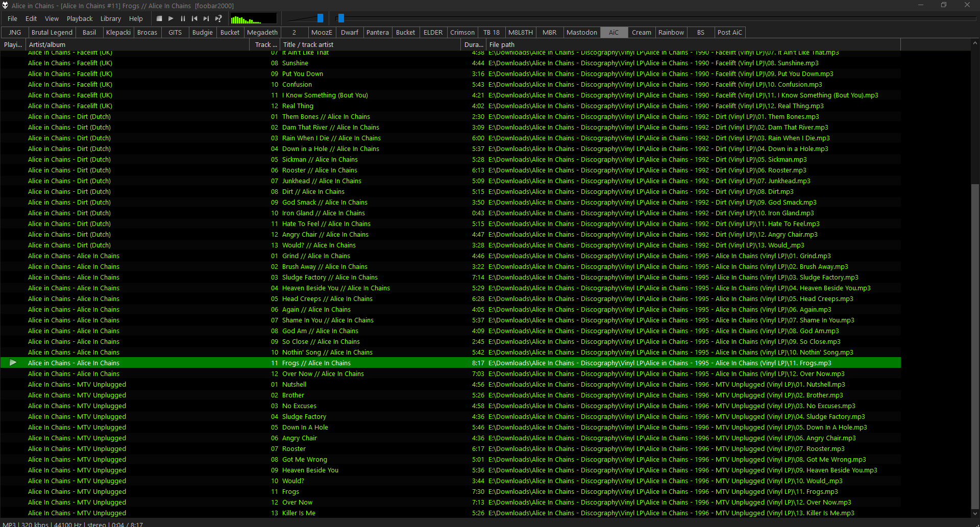Select the MTV Unplugged track "Nutshell"
This screenshot has width=980, height=527.
click(x=451, y=385)
